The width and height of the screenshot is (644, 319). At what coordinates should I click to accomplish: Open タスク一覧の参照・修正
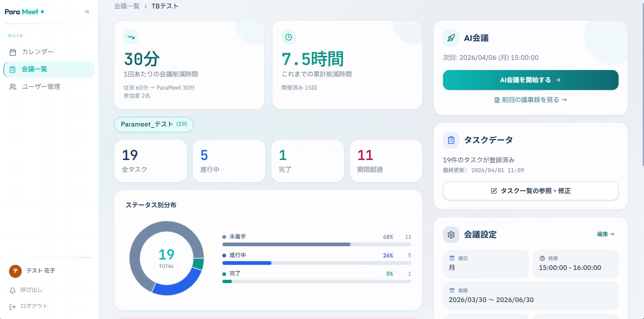[530, 191]
